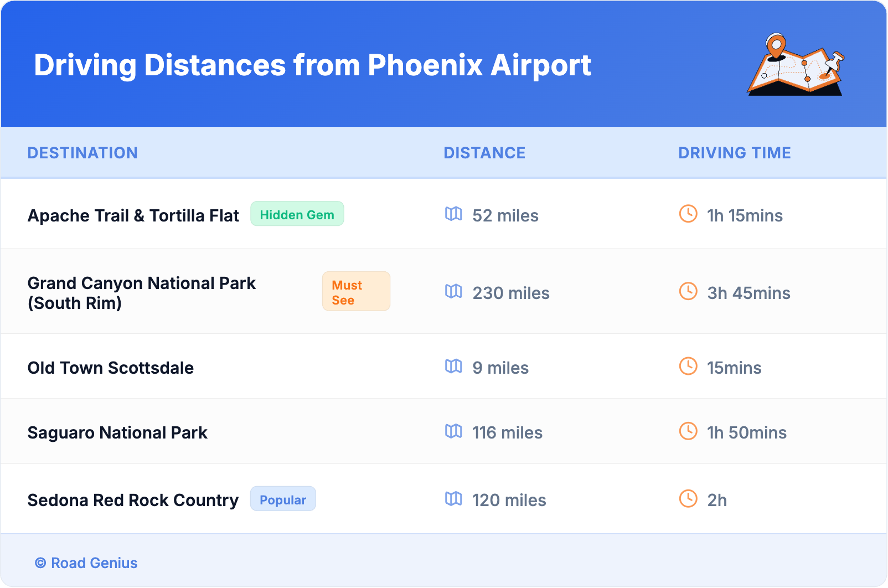Click clock icon beside 15mins
Image resolution: width=888 pixels, height=588 pixels.
click(688, 366)
